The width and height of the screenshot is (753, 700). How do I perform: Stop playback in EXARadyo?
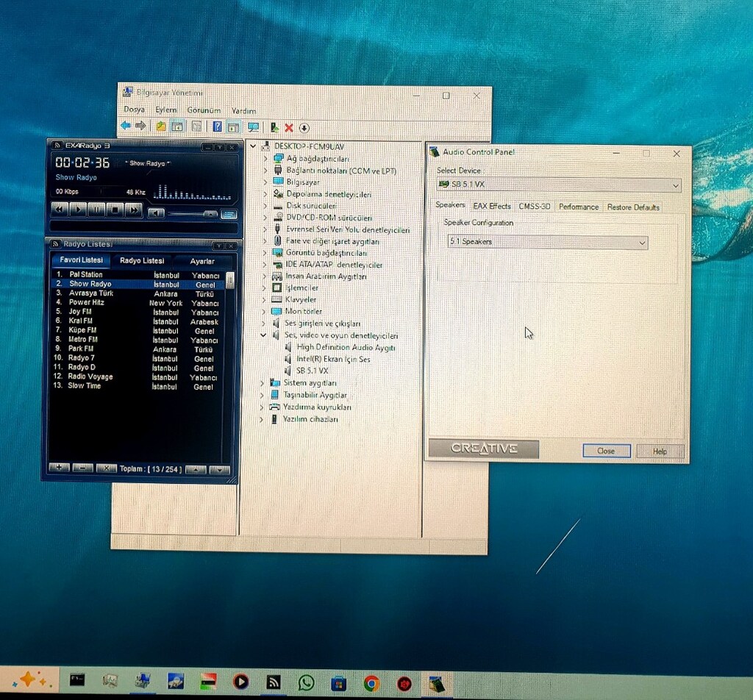tap(115, 210)
